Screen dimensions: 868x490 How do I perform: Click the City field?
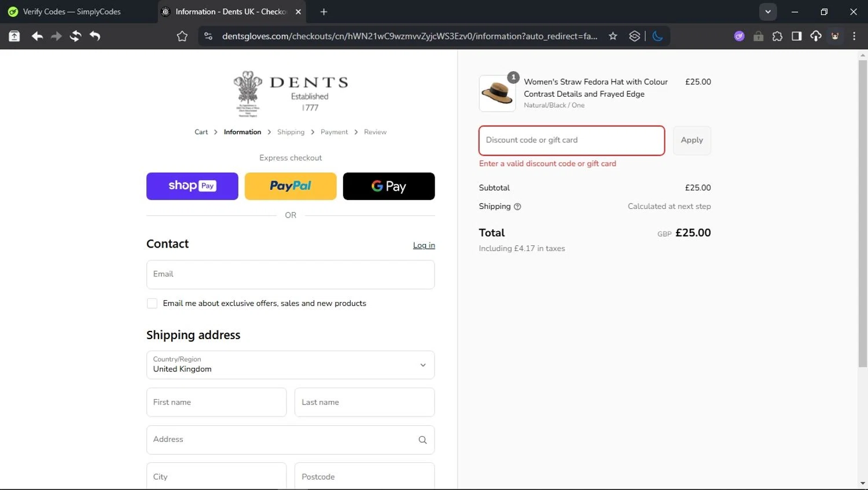[216, 477]
